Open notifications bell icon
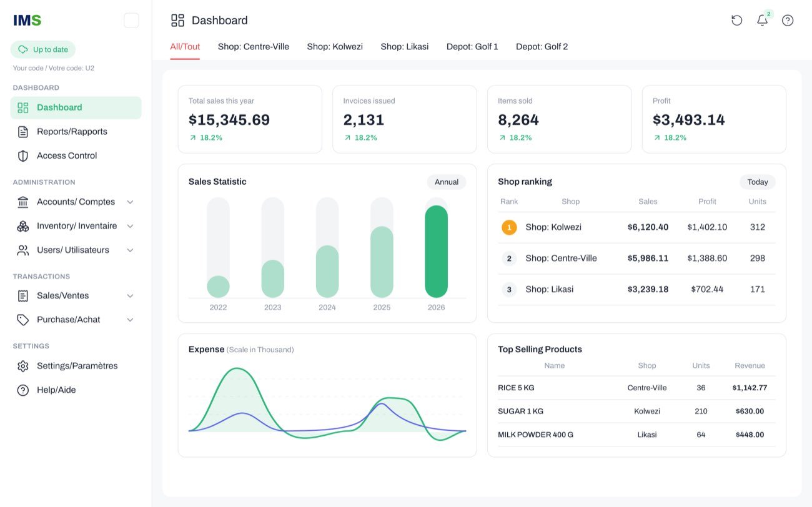This screenshot has width=812, height=507. (762, 21)
